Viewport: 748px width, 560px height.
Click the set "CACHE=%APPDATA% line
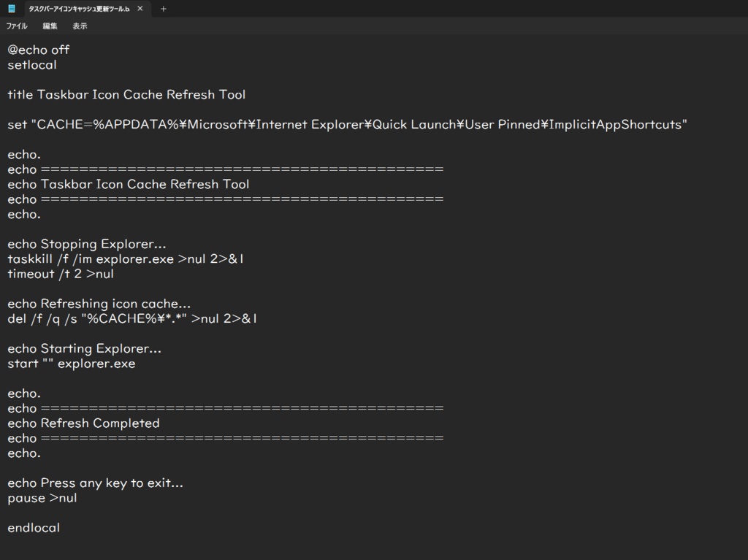tap(347, 125)
